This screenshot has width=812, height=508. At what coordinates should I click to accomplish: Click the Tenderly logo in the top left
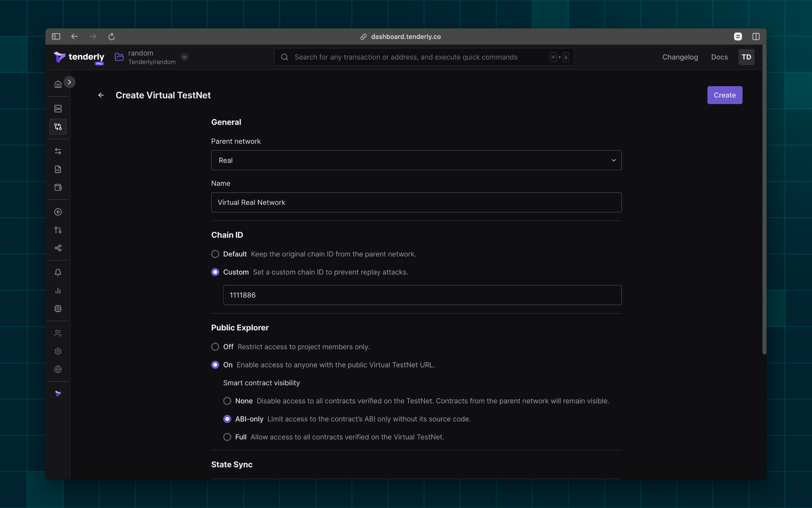78,57
